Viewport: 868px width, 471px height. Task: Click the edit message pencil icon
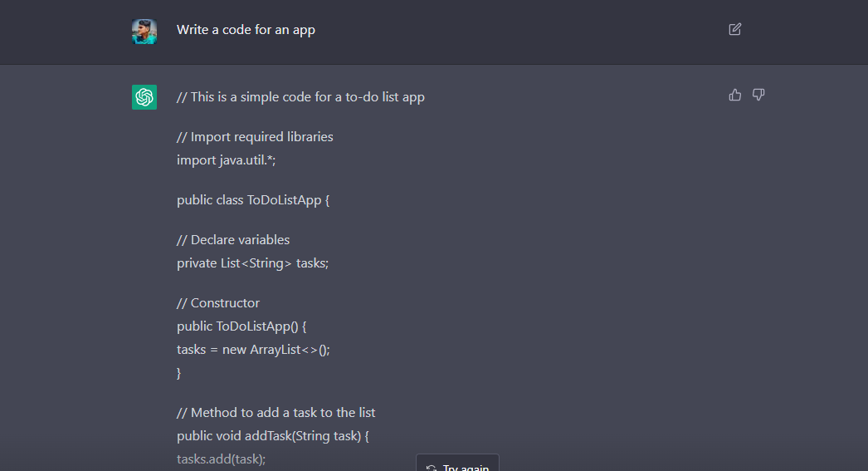pos(734,29)
